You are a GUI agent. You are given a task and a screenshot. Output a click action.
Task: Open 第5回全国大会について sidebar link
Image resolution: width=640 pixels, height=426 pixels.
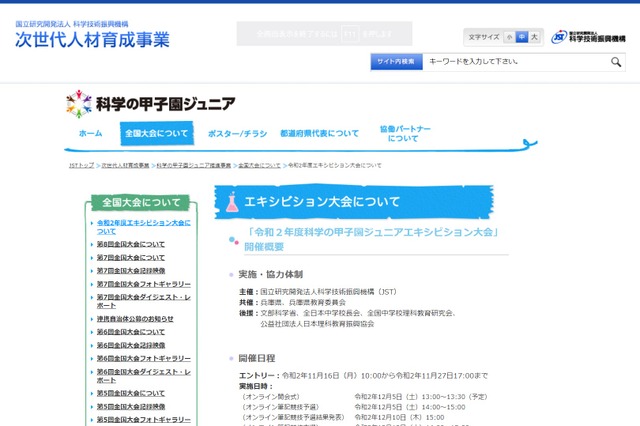[131, 393]
